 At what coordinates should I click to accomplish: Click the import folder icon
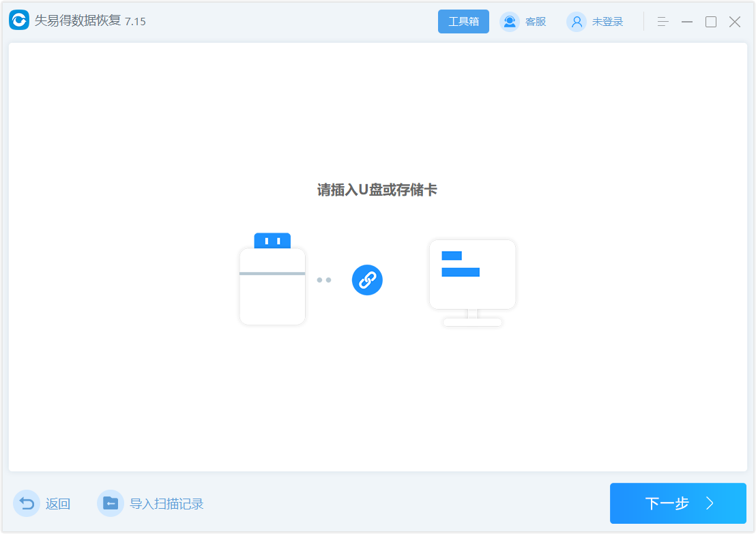point(111,503)
